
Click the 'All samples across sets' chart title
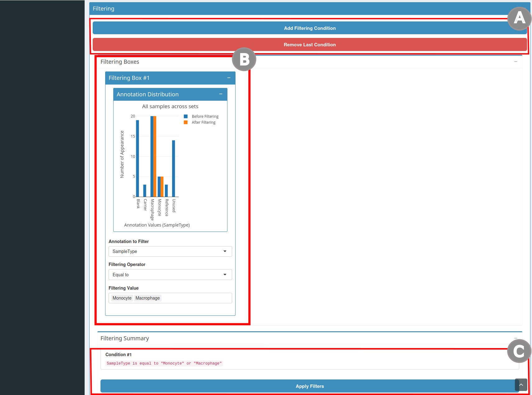tap(170, 106)
